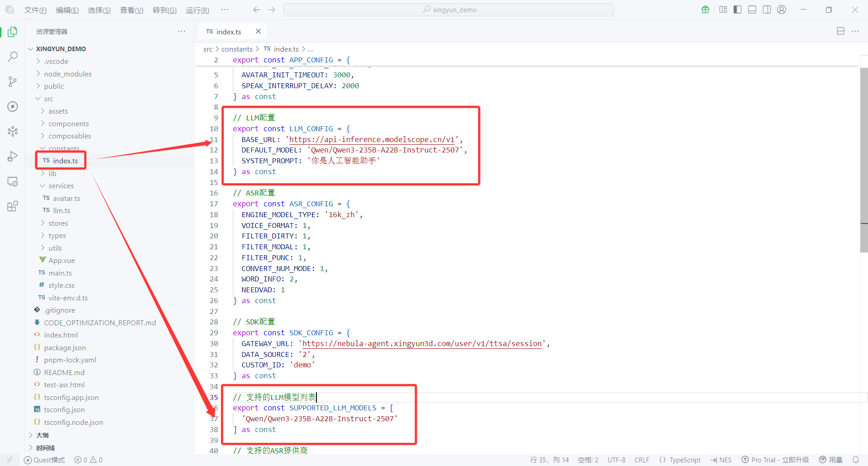Click the remote window icon in status bar
This screenshot has width=868, height=466.
9,460
